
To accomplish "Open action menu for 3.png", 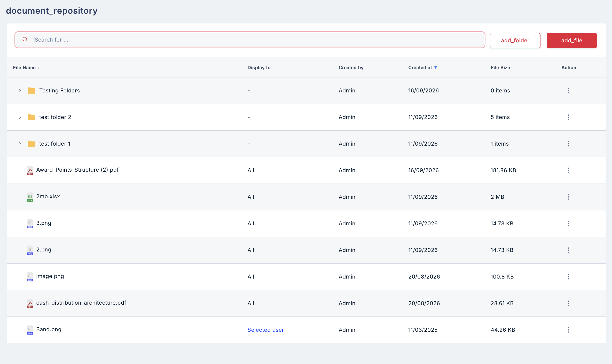I will [568, 224].
